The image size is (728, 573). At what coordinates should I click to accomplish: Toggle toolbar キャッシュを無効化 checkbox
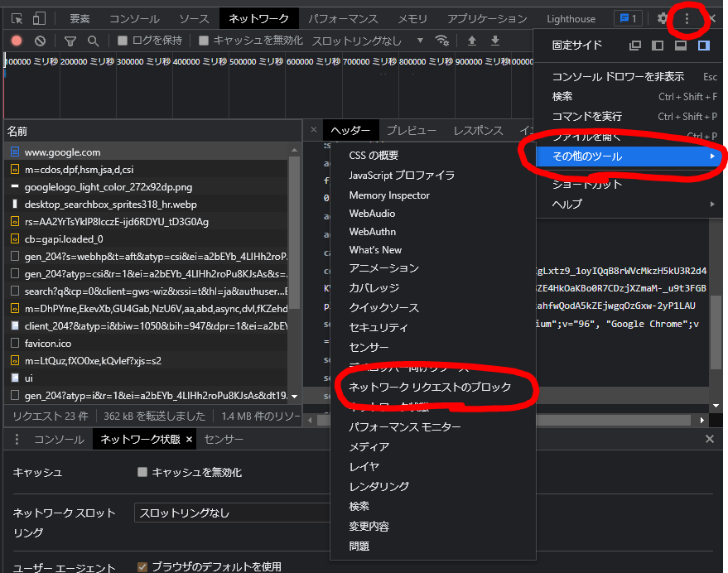(204, 41)
